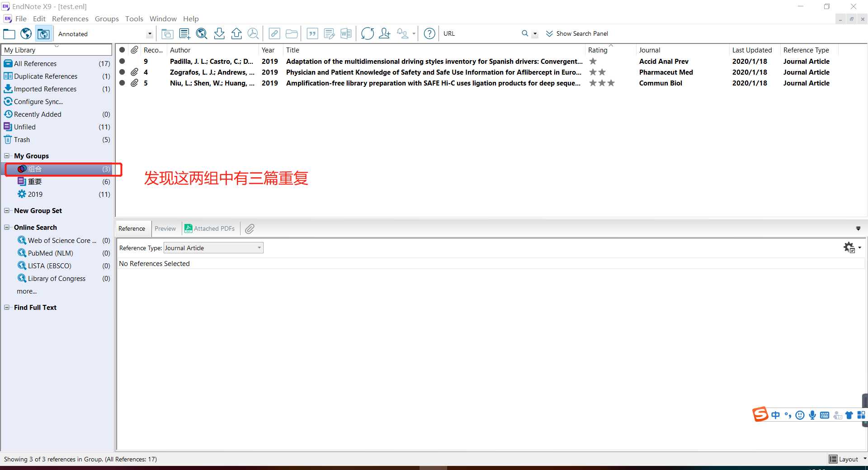The width and height of the screenshot is (868, 470).
Task: Switch to Online Search Mode globe icon
Action: [x=26, y=34]
